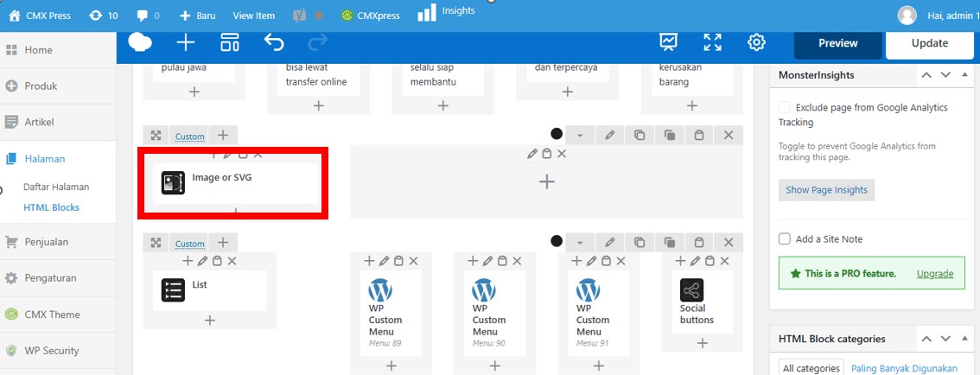Viewport: 980px width, 375px height.
Task: Move MonsterInsights panel up
Action: pyautogui.click(x=926, y=75)
